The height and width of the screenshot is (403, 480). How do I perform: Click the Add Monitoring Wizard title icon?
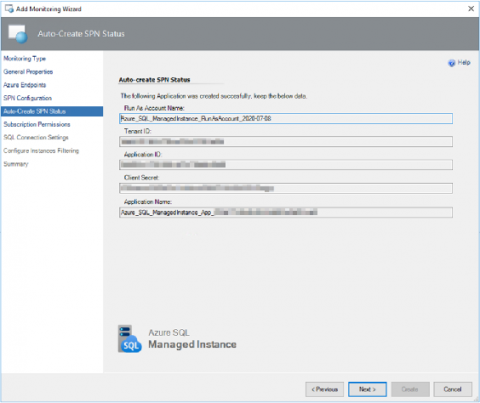9,9
